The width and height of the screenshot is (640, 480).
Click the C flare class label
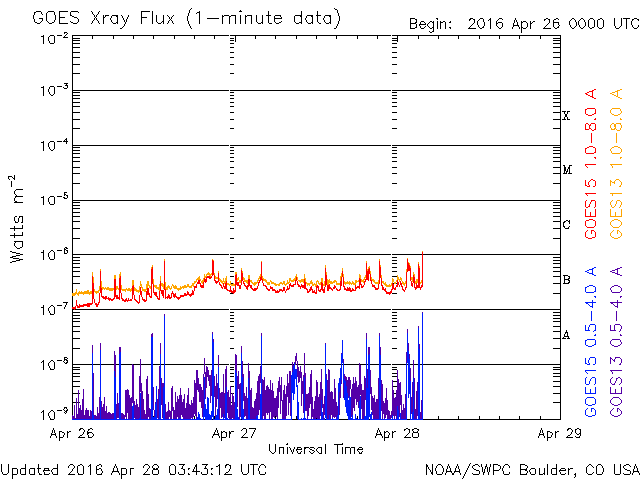(x=566, y=224)
